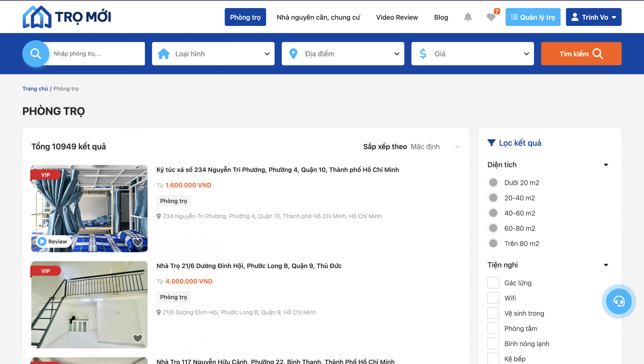This screenshot has width=644, height=364.
Task: Select the 60-80 m2 radio
Action: click(493, 228)
